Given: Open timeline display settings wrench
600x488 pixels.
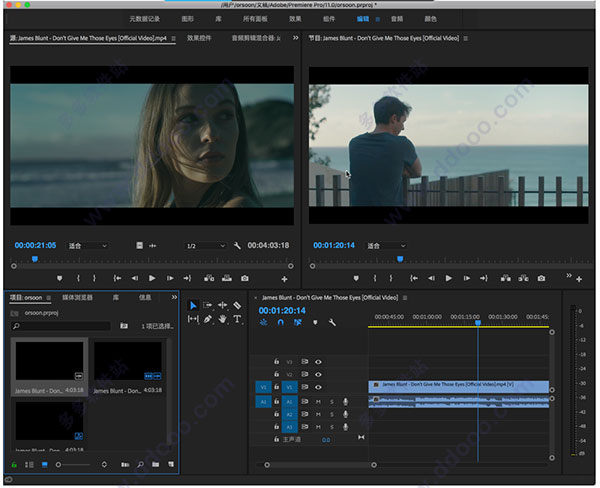Looking at the screenshot, I should [x=332, y=323].
